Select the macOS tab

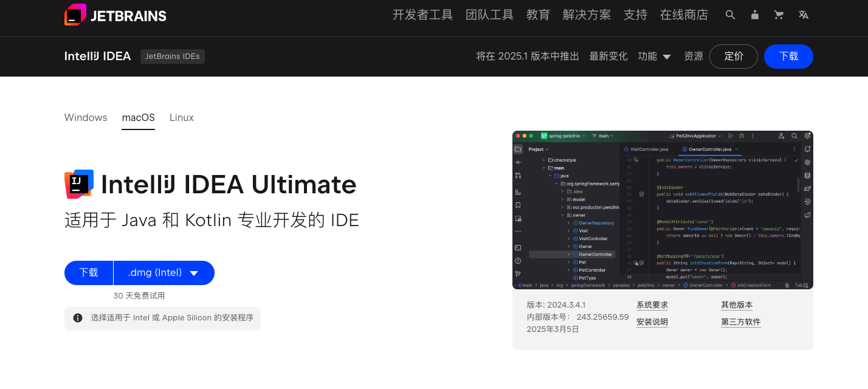(138, 118)
